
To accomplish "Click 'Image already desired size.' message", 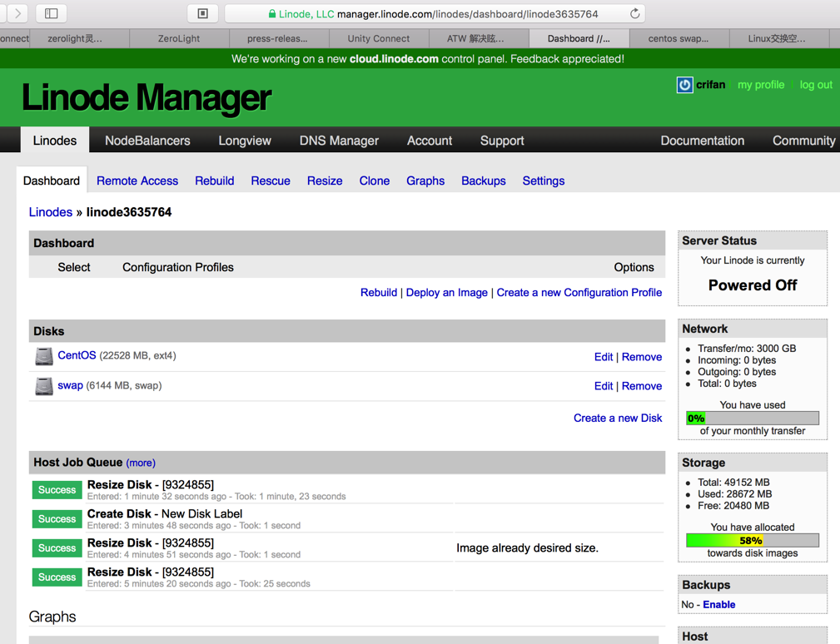I will [527, 548].
